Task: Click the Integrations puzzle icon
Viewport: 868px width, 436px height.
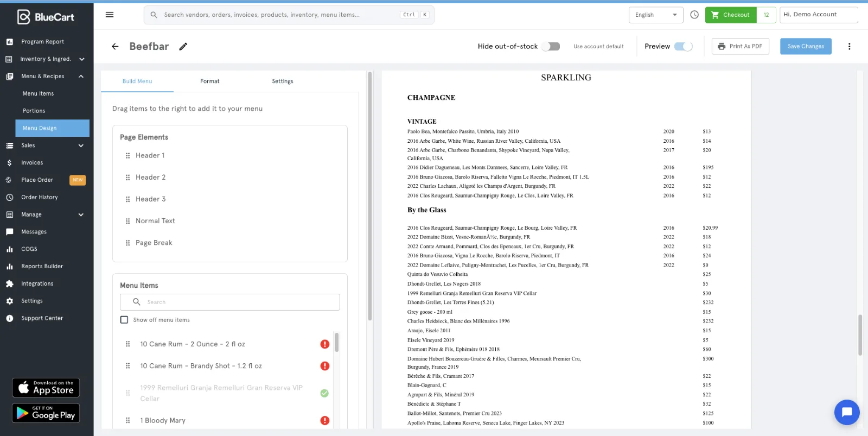Action: tap(9, 283)
